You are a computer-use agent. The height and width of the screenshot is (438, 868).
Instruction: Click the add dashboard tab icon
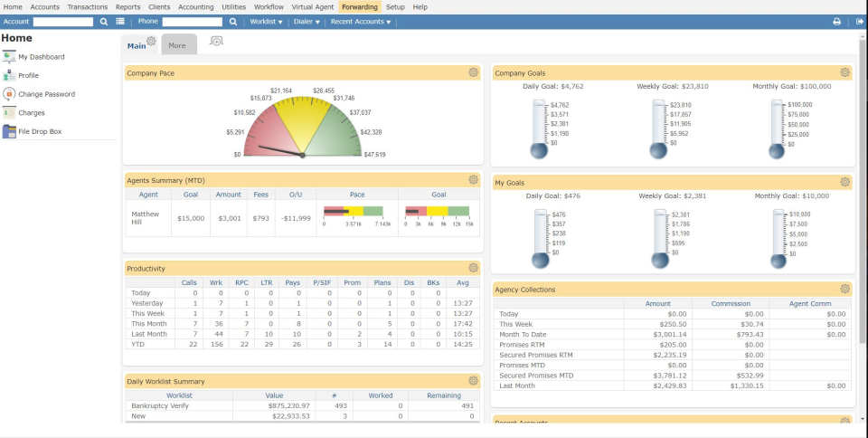coord(216,42)
